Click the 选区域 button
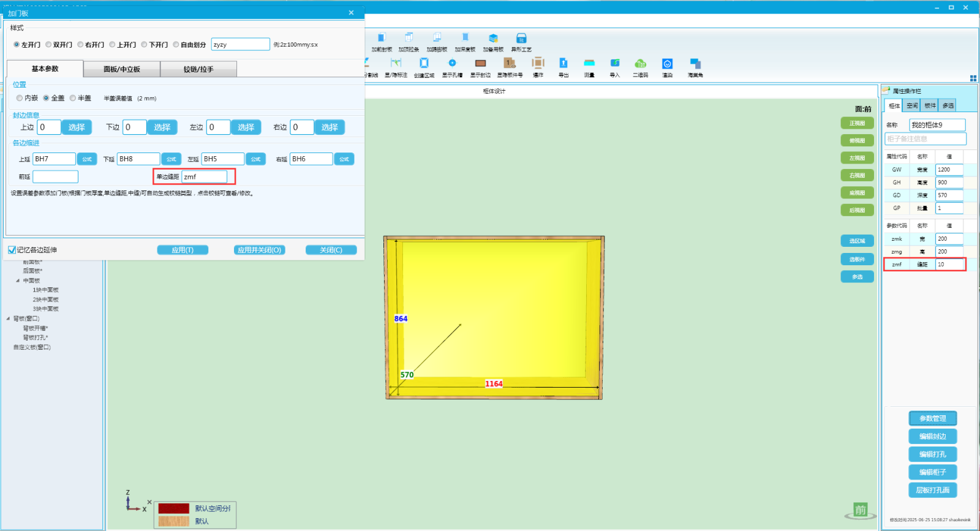 [857, 241]
